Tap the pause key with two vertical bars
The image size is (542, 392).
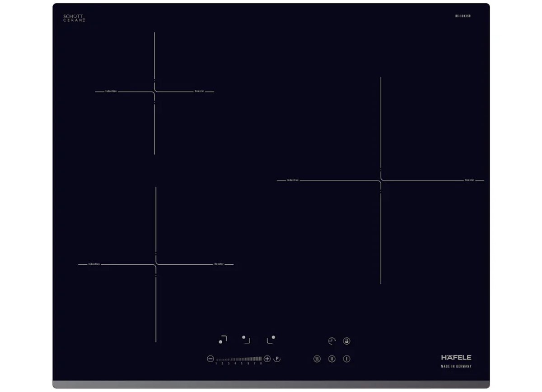pyautogui.click(x=332, y=359)
